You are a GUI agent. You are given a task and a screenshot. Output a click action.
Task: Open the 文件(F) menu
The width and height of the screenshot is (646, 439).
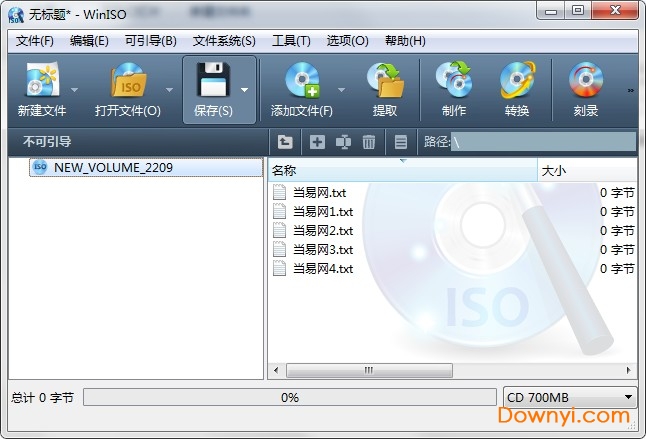coord(35,41)
